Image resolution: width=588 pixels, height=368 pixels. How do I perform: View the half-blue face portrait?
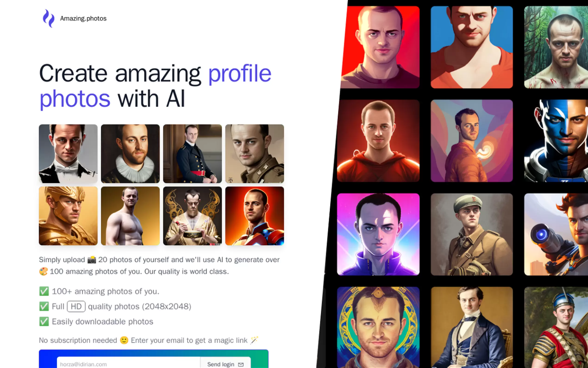556,141
